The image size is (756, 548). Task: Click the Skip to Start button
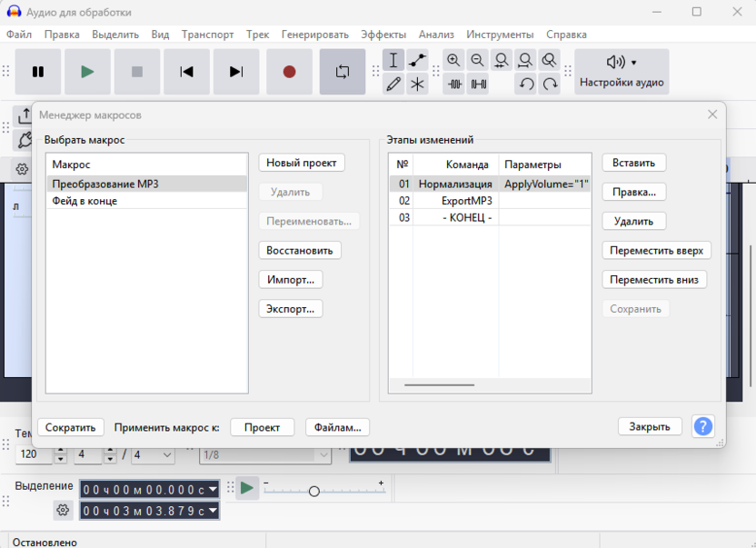186,72
